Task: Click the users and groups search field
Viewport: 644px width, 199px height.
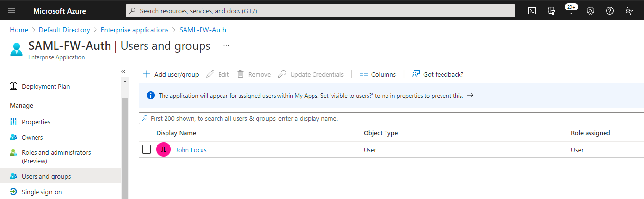Action: (389, 118)
